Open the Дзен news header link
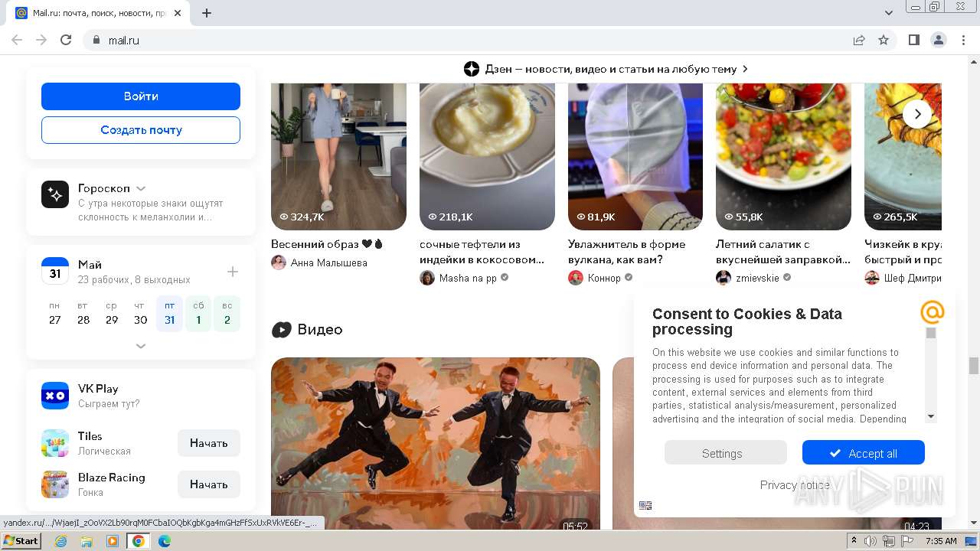This screenshot has height=551, width=980. click(606, 69)
